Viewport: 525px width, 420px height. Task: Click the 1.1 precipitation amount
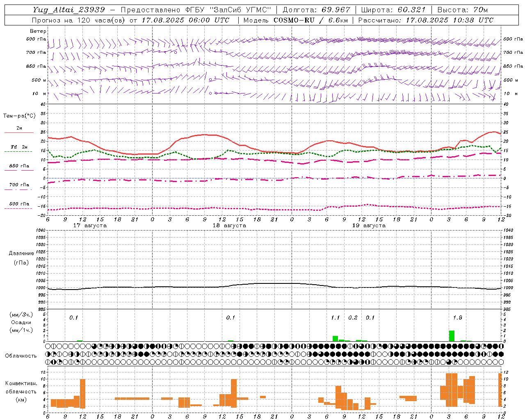coord(336,317)
